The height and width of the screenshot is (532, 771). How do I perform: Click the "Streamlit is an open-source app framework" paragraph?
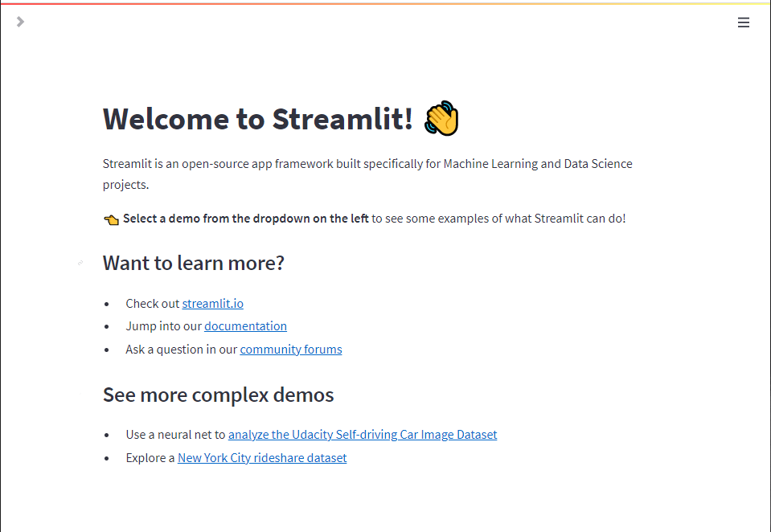click(x=367, y=174)
